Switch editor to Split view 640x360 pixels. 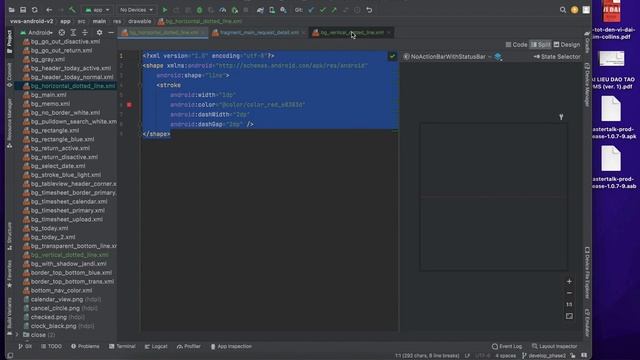[540, 44]
